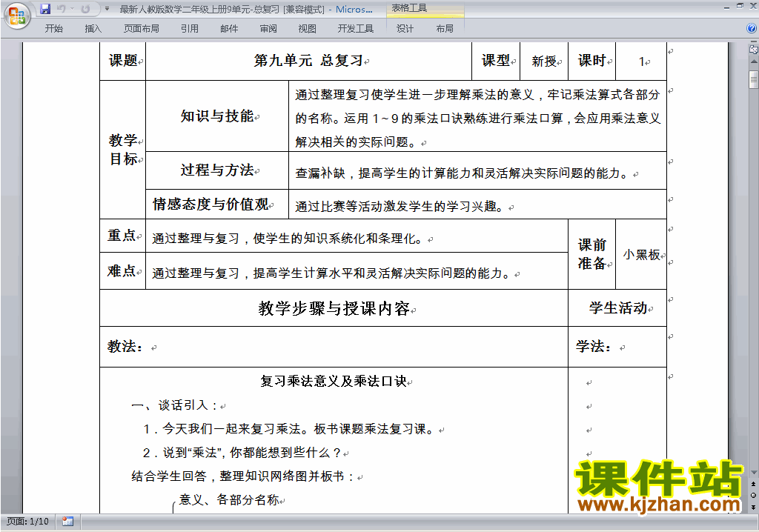
Task: Click the 教学目标 row header cell
Action: pos(123,150)
